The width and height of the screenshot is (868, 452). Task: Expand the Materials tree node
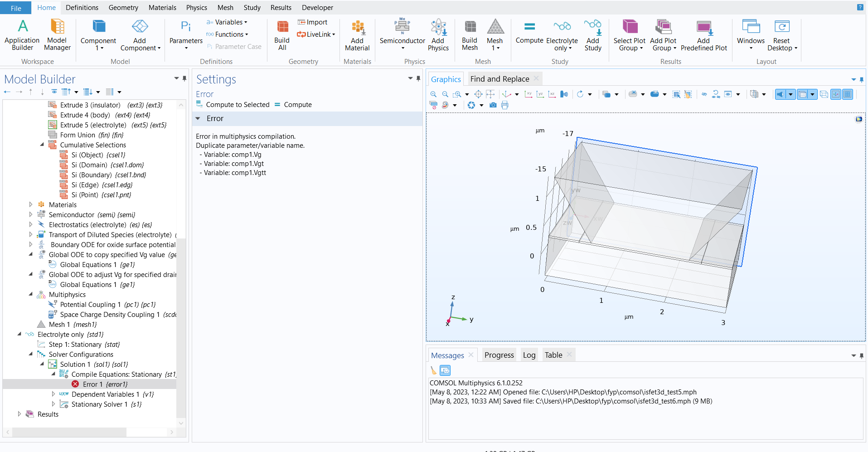pos(31,205)
